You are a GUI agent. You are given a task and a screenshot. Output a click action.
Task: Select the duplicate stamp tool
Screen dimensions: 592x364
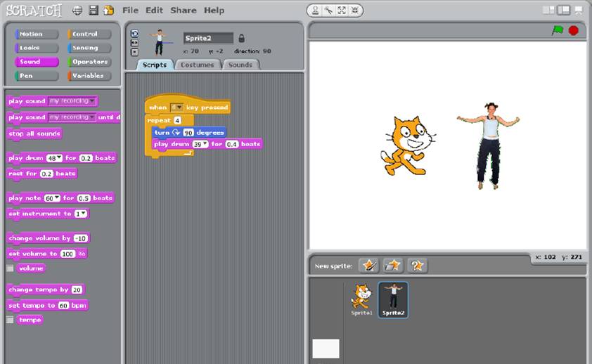[315, 11]
